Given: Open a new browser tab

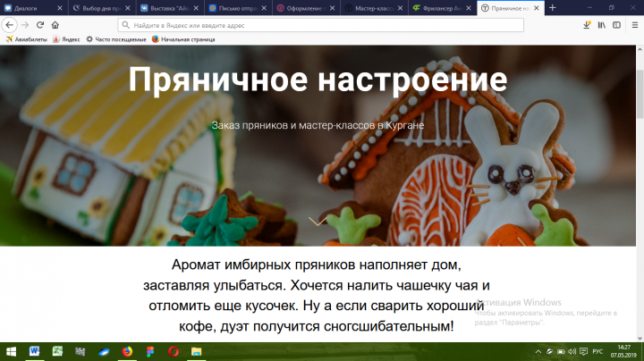Looking at the screenshot, I should point(553,8).
